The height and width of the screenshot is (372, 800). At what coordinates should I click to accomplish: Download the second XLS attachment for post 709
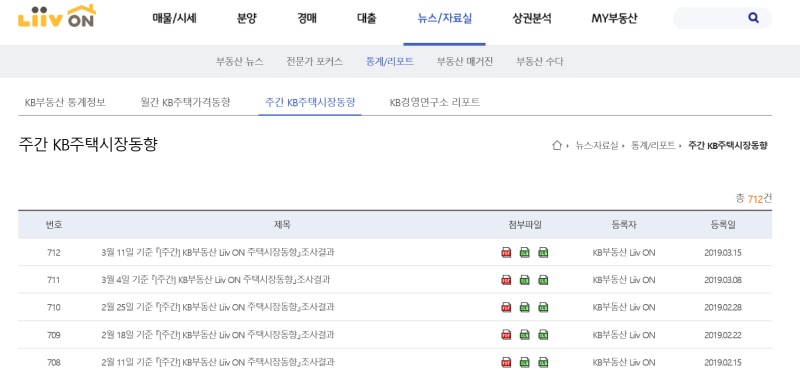click(543, 335)
